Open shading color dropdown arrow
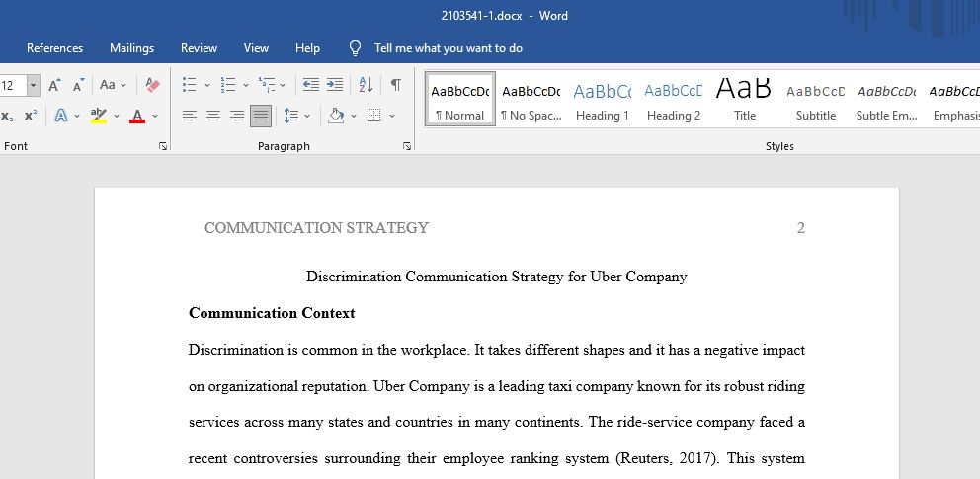This screenshot has width=980, height=479. click(353, 116)
